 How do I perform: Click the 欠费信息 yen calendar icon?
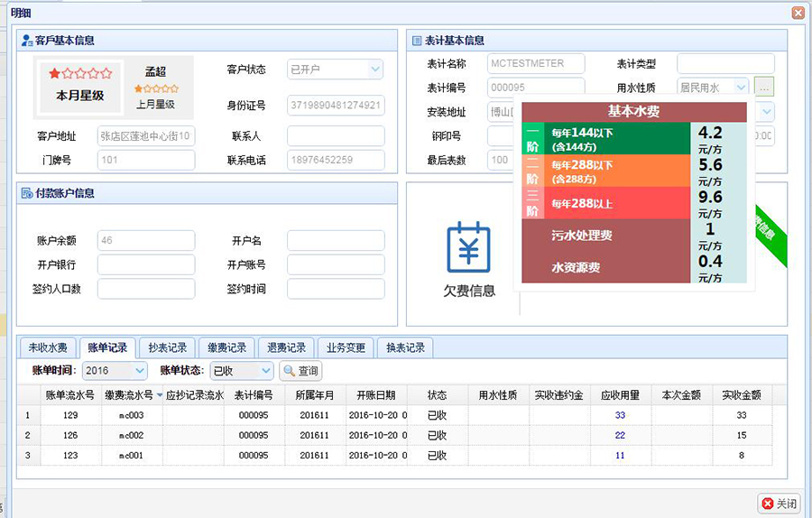tap(468, 247)
